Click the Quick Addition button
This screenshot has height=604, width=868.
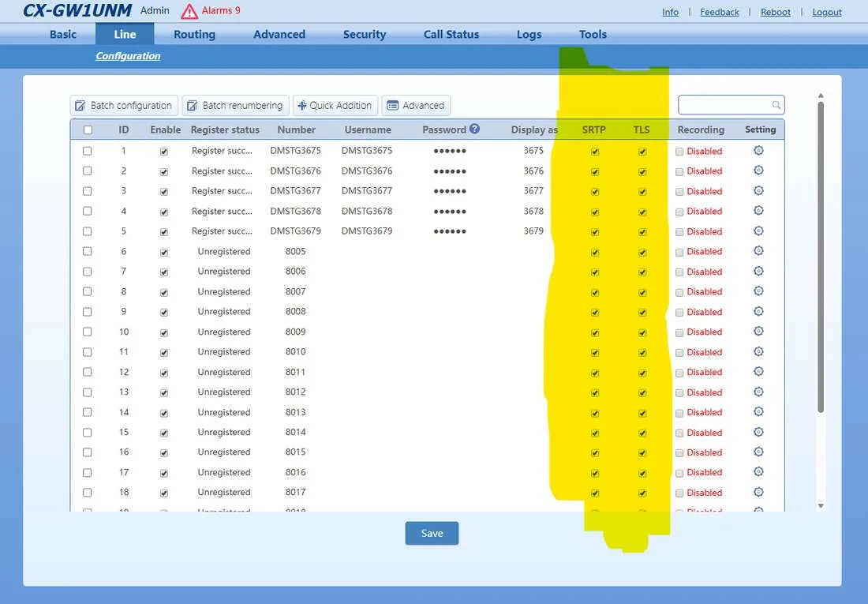(335, 105)
